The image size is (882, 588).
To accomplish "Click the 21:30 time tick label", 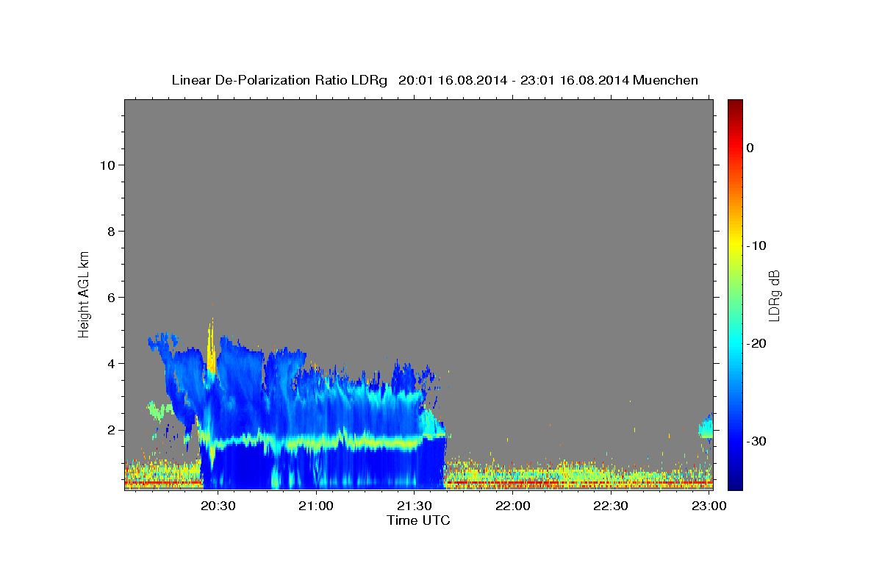I will [x=415, y=506].
